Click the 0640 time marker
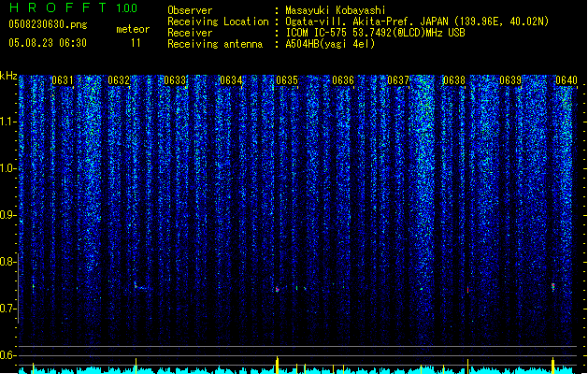 [x=566, y=80]
